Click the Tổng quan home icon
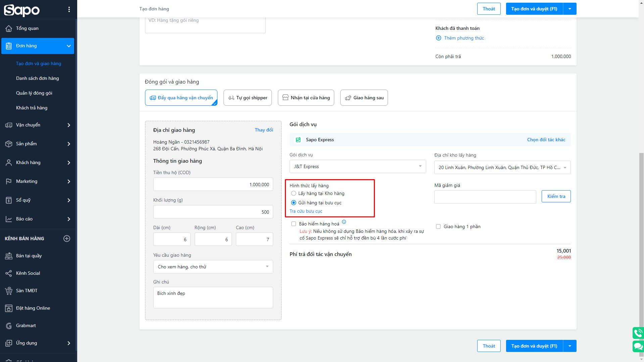 pyautogui.click(x=9, y=29)
